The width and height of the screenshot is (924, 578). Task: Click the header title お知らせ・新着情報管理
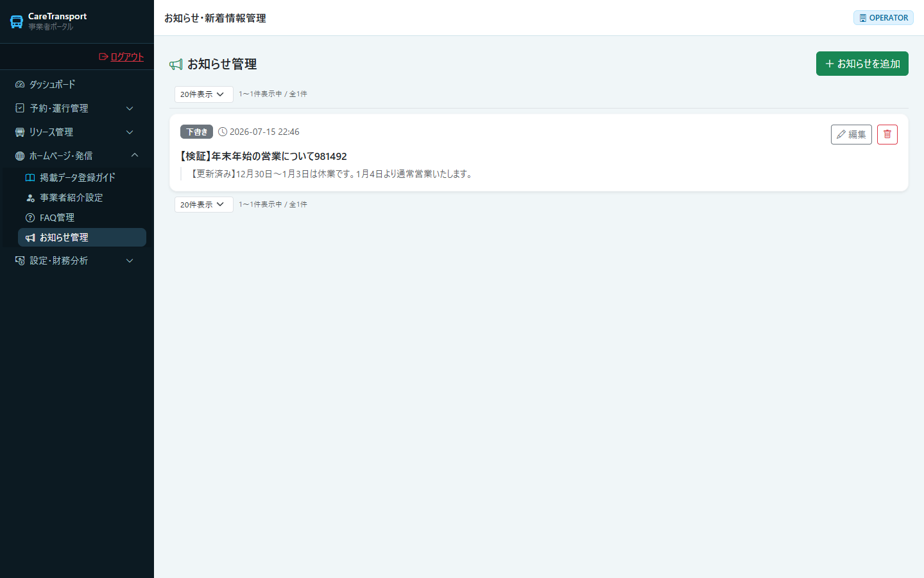point(215,18)
